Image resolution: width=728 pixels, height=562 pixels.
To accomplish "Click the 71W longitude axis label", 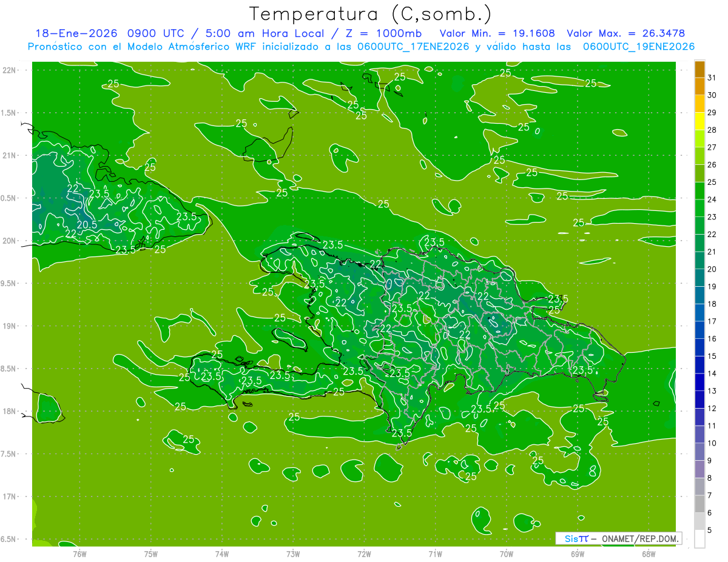I will coord(435,554).
